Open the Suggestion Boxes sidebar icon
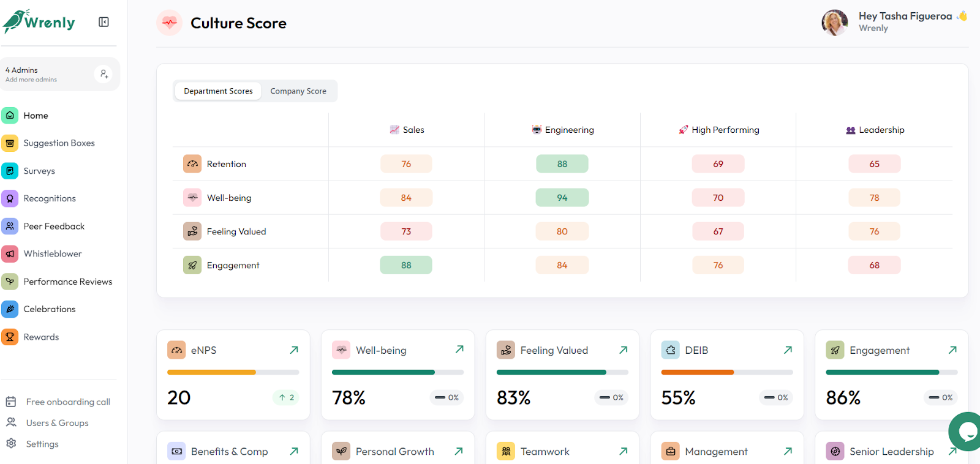 pyautogui.click(x=10, y=143)
